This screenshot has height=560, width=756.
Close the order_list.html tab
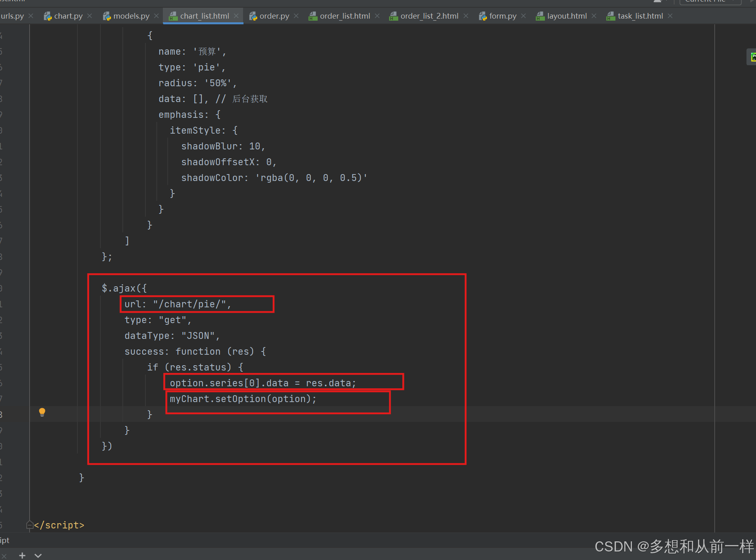pyautogui.click(x=377, y=16)
